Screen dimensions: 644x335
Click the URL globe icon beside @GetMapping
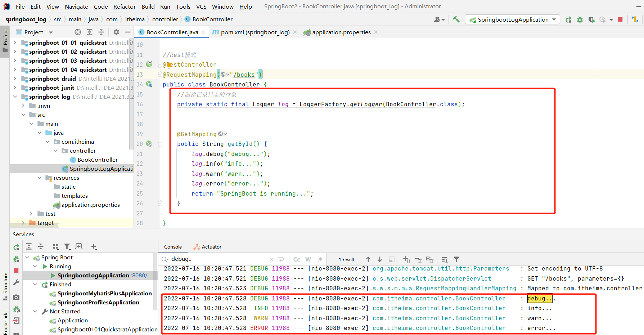click(222, 134)
